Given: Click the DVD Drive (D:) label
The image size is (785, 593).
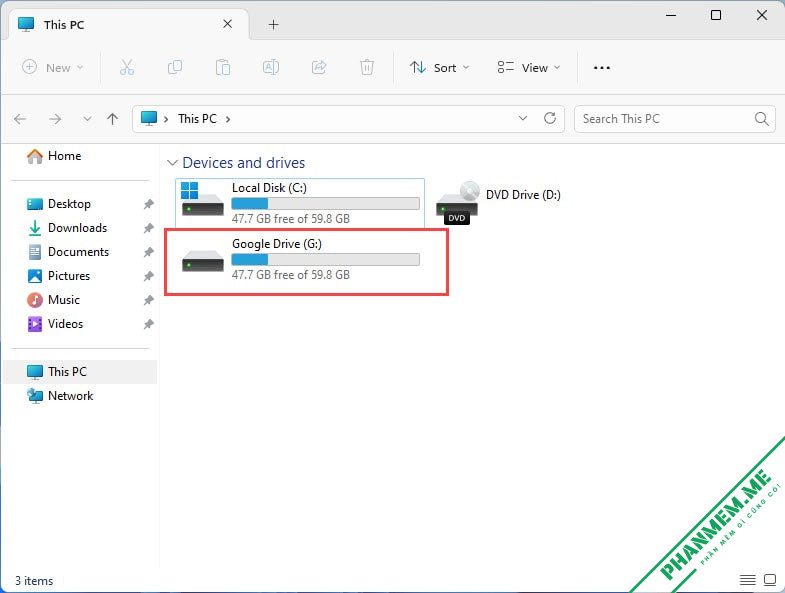Looking at the screenshot, I should pyautogui.click(x=523, y=195).
